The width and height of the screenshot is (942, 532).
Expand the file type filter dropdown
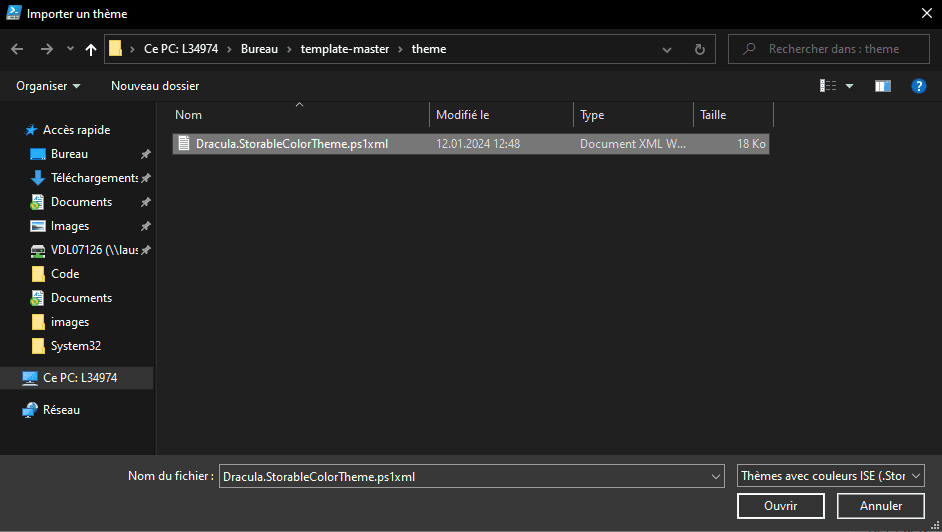click(x=916, y=476)
